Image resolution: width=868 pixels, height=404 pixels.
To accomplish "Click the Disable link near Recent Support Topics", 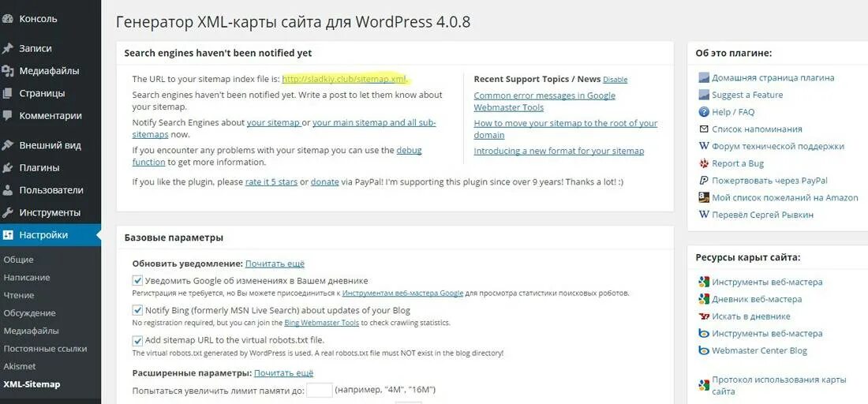I will point(615,80).
